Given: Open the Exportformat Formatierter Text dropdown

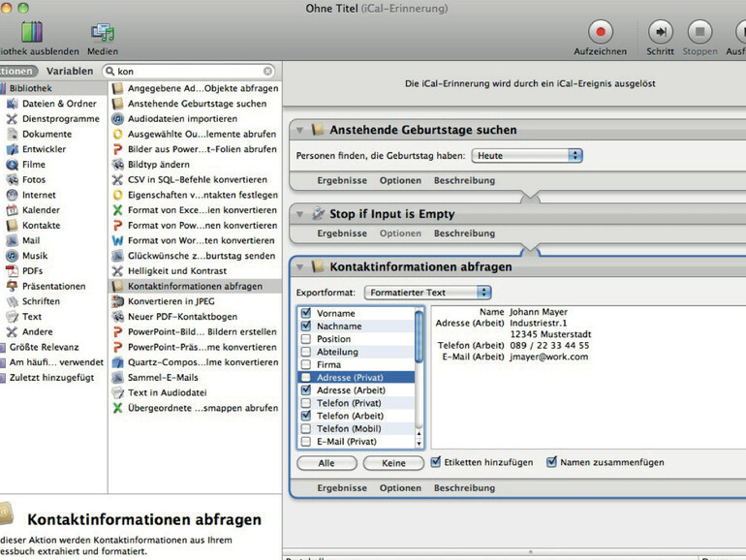Looking at the screenshot, I should pos(427,293).
